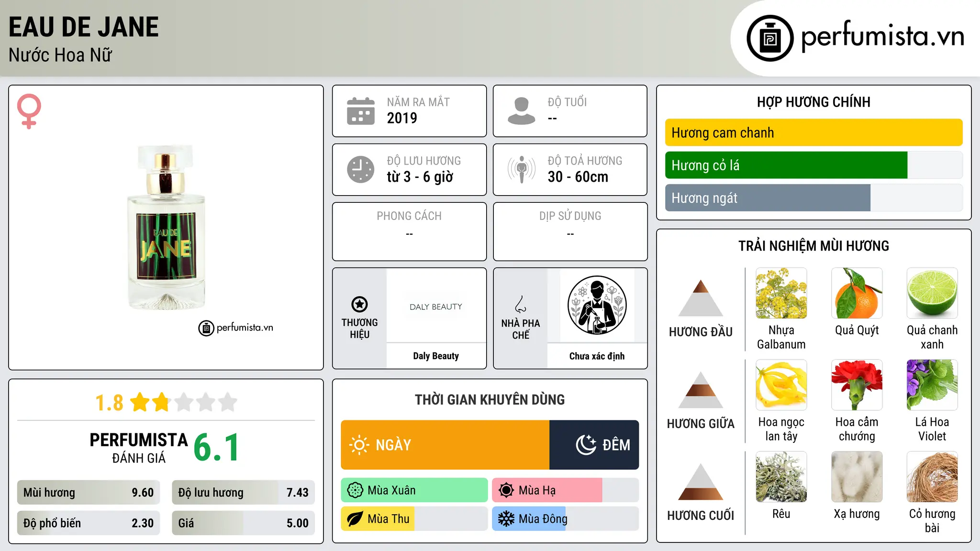Click the Hương đầu pyramid icon
Screen dimensions: 980x551
[701, 298]
